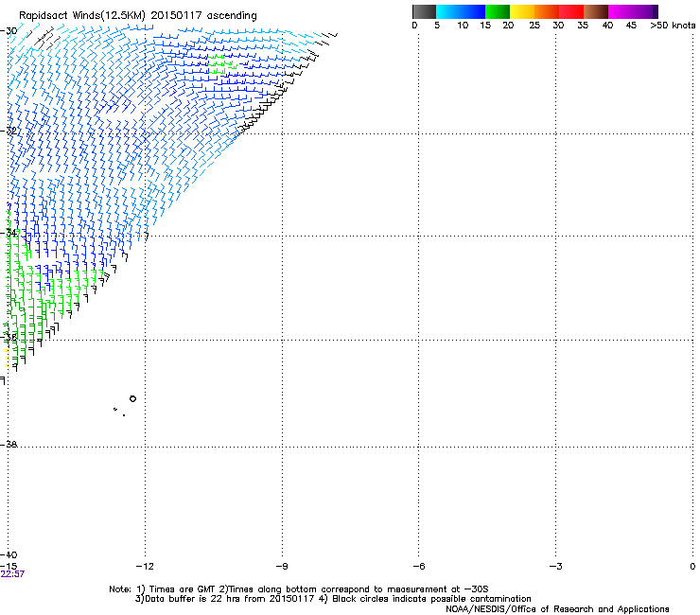Click the green wind barb cluster near the swath top
This screenshot has height=615, width=700.
click(222, 64)
